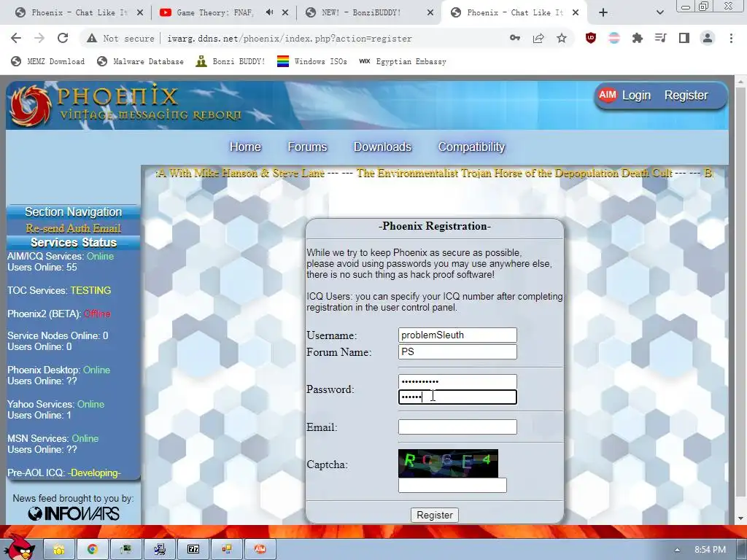Open the Bonzi BUDDY! bookmark
This screenshot has height=560, width=747.
point(230,61)
